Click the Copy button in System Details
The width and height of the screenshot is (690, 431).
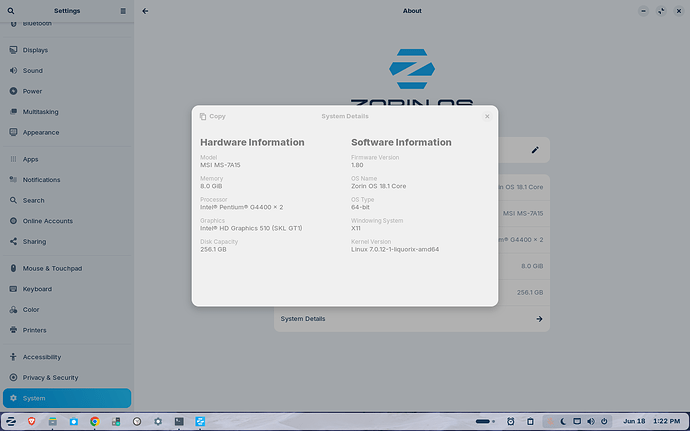point(213,116)
